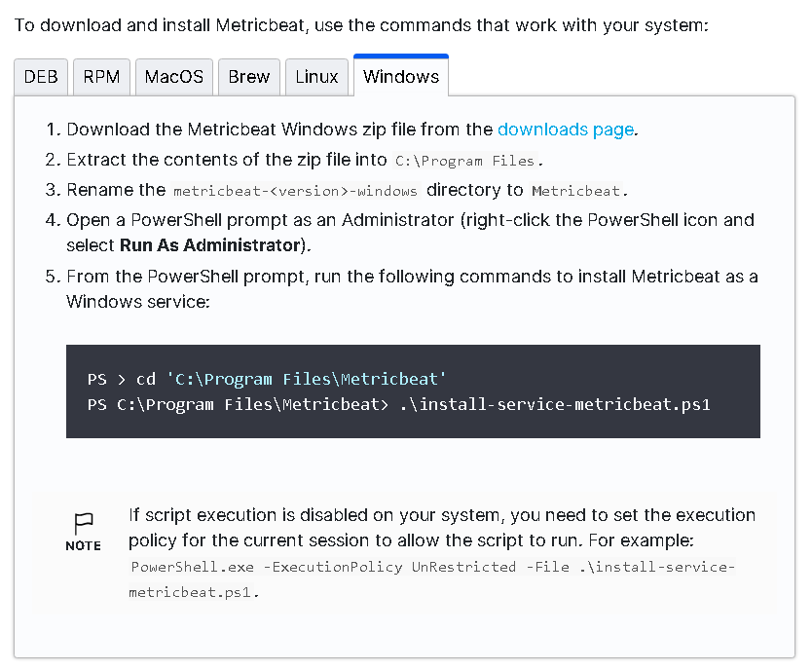
Task: Show the Linux installation instructions tab
Action: pos(316,77)
